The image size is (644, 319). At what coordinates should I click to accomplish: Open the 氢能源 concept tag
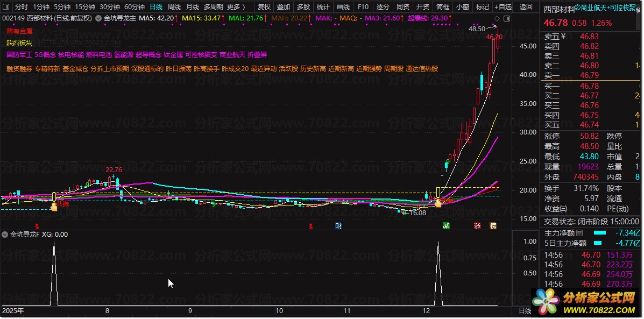124,54
